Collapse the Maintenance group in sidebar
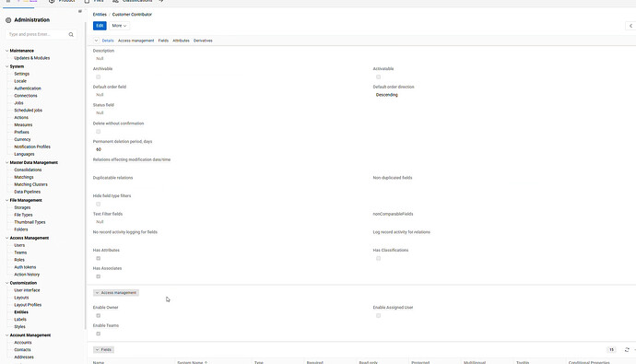Screen dimensions: 636x364 6,51
